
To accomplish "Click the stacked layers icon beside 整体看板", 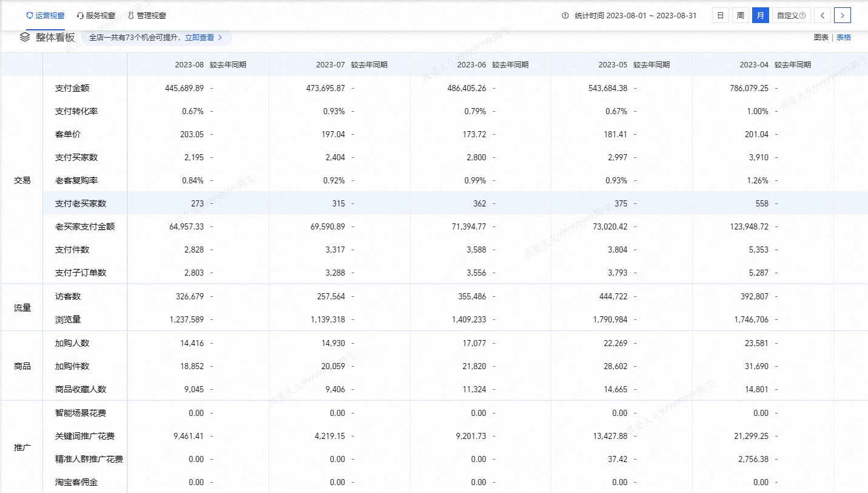I will click(x=25, y=37).
